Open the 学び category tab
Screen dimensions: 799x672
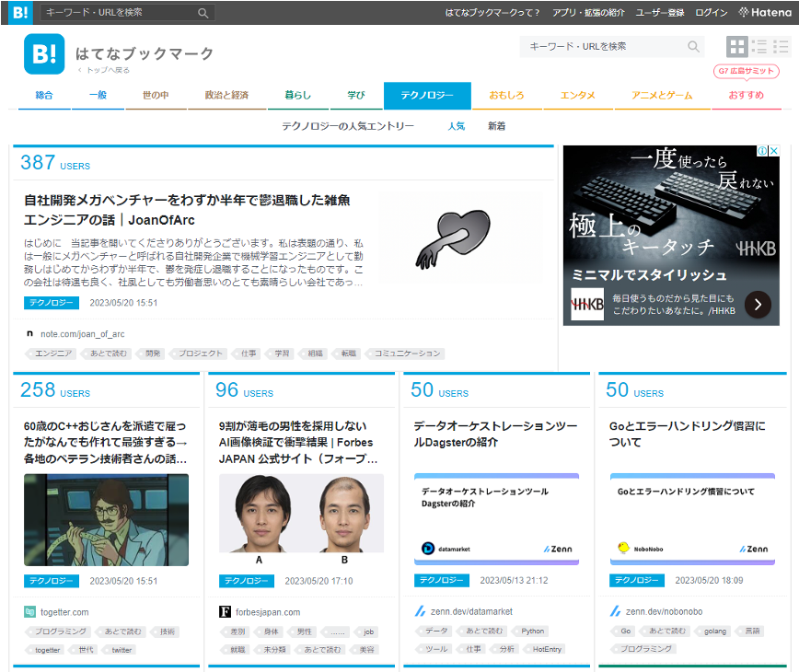pos(356,95)
